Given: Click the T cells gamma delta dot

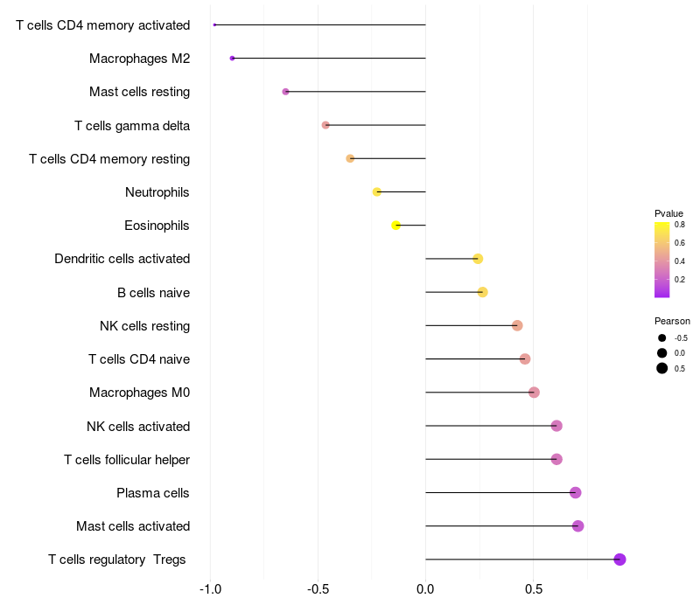Looking at the screenshot, I should click(x=325, y=125).
